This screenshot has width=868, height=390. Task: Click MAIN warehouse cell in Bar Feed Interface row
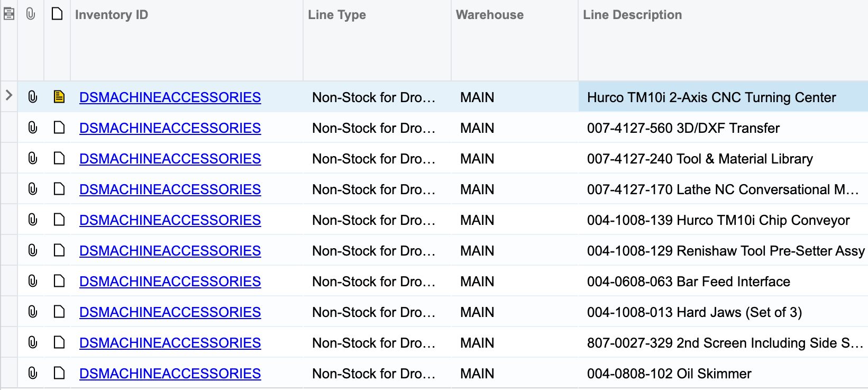click(x=515, y=281)
